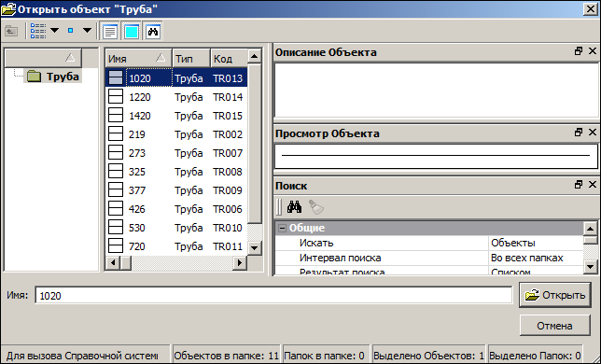
Task: Toggle the cyan object preview panel button
Action: pos(132,31)
